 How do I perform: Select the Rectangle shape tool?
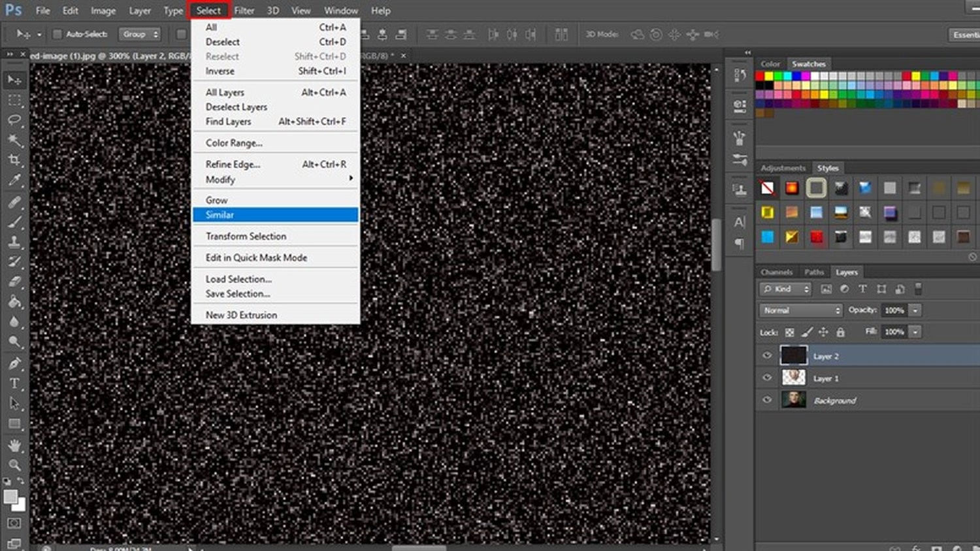click(14, 424)
